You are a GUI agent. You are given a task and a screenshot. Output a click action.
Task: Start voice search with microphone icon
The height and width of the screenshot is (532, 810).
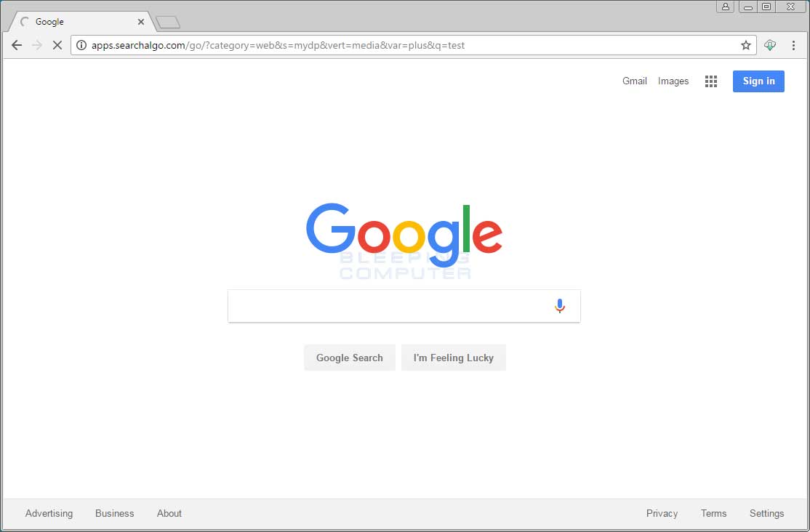coord(559,306)
